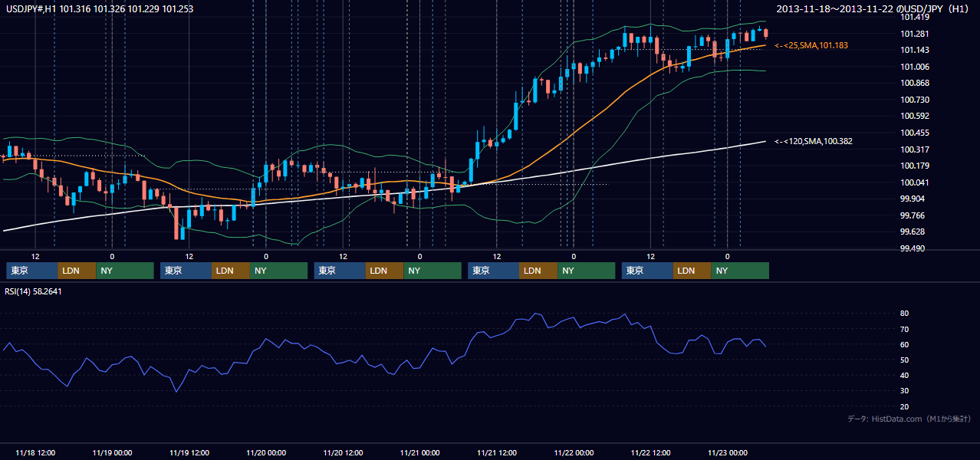Click the 101.419 price axis label
980x460 pixels.
914,17
